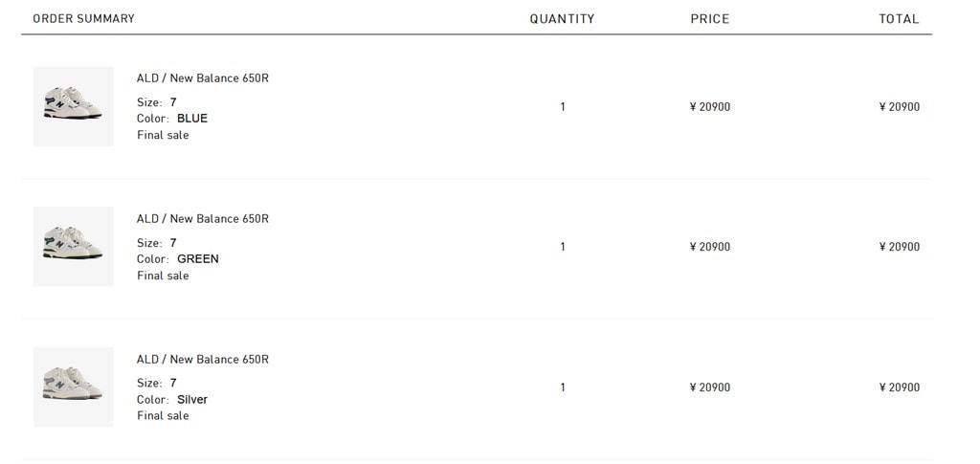Click the Size 7 text of the BLUE item

(x=157, y=102)
